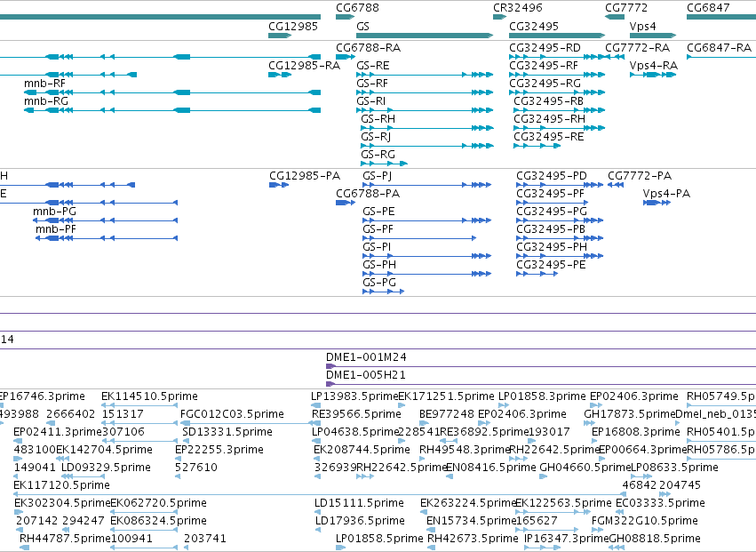
Task: Open EST EK114510.5prime
Action: (139, 406)
